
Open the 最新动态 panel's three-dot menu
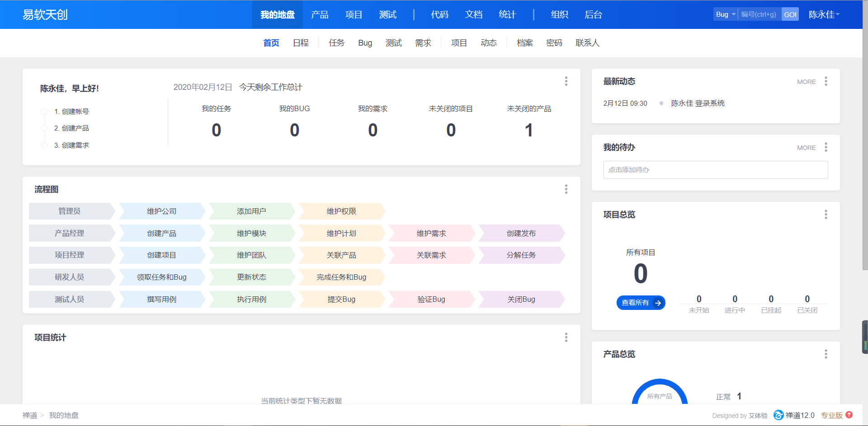826,81
